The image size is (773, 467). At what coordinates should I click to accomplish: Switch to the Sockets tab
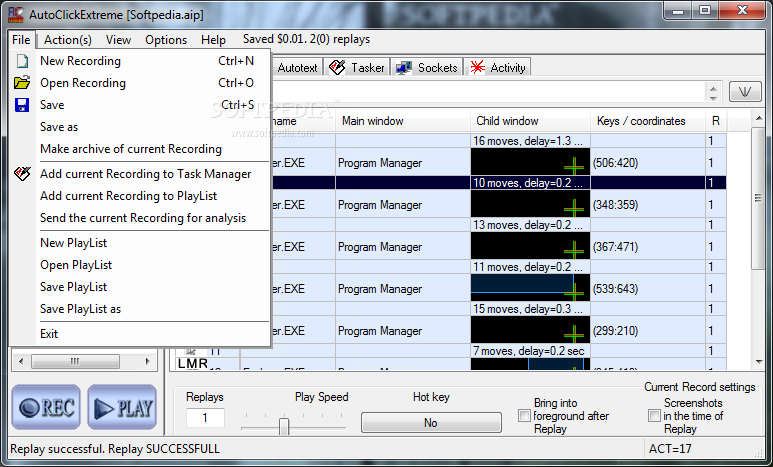[x=427, y=68]
